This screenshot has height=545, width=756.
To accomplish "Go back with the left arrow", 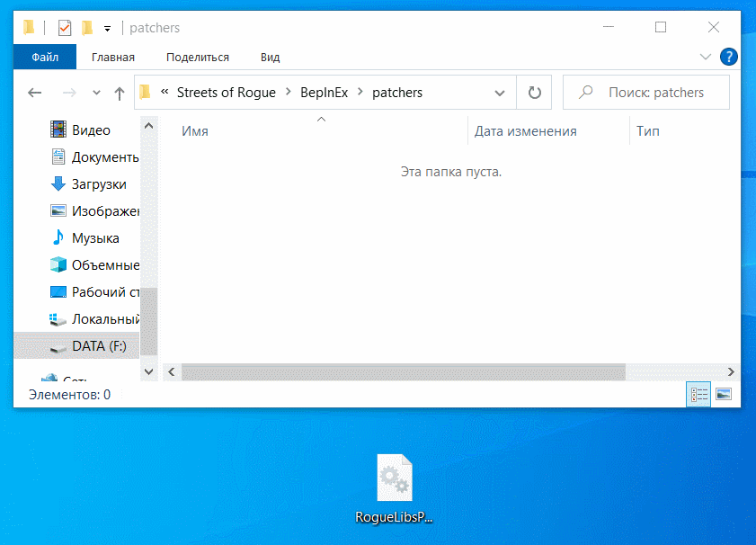I will 35,92.
